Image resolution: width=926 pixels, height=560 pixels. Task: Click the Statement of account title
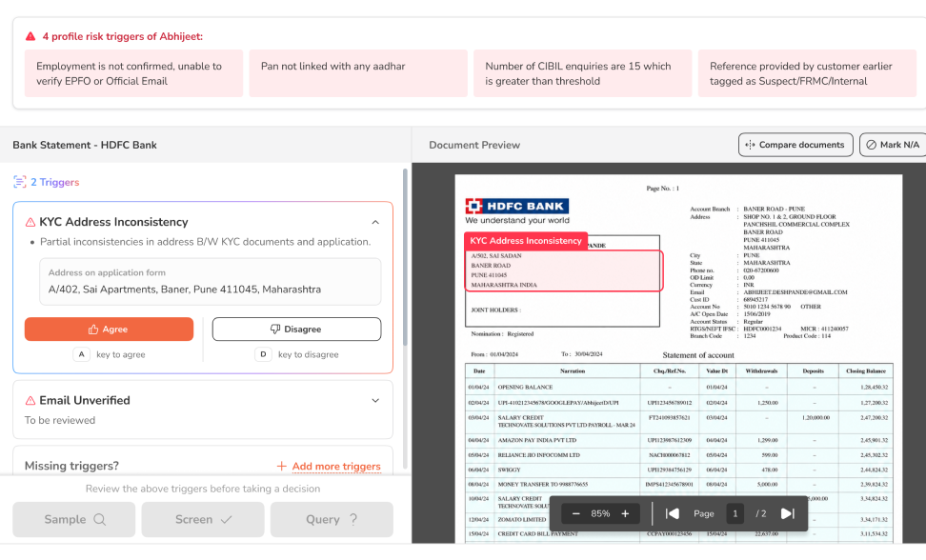click(698, 355)
